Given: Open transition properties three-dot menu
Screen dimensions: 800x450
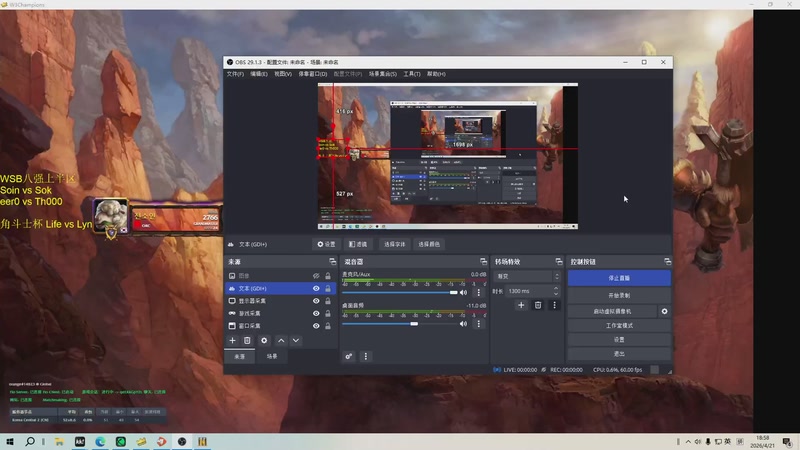Looking at the screenshot, I should (555, 305).
